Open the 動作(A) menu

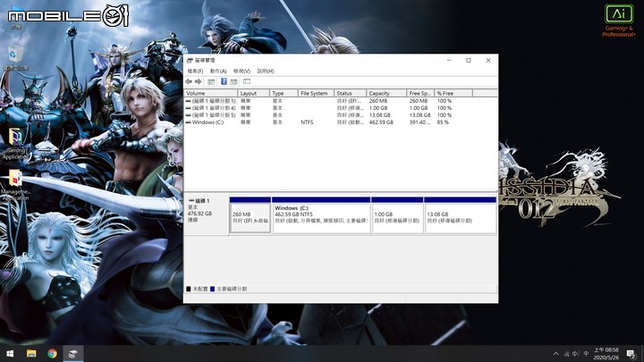click(218, 71)
